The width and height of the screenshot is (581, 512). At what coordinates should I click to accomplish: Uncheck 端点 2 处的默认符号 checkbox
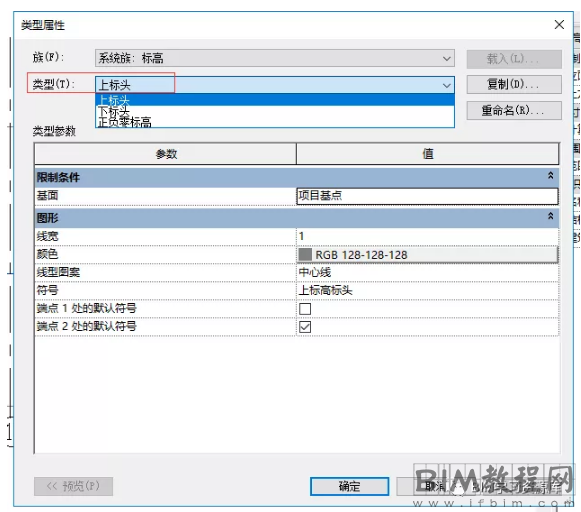305,327
